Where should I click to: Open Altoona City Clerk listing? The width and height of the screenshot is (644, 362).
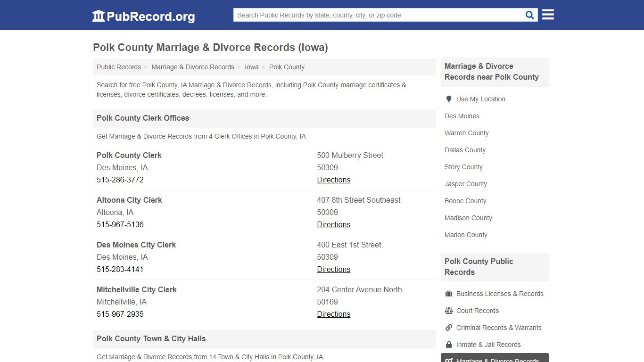129,200
